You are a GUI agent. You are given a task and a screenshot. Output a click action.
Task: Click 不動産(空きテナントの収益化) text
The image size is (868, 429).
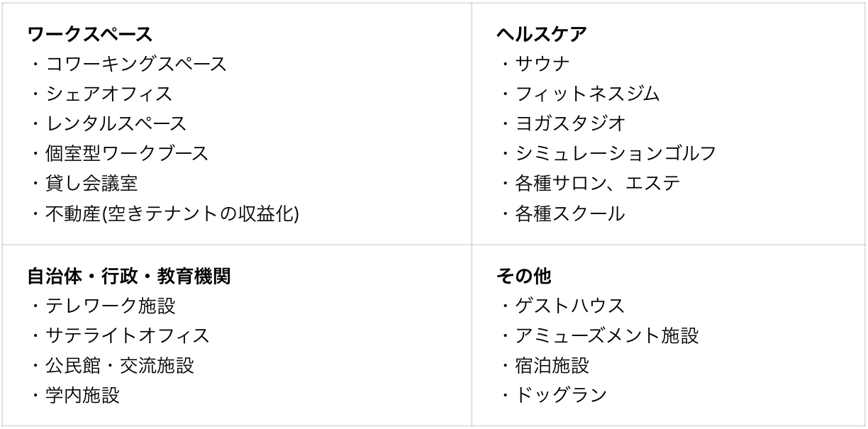pos(172,213)
